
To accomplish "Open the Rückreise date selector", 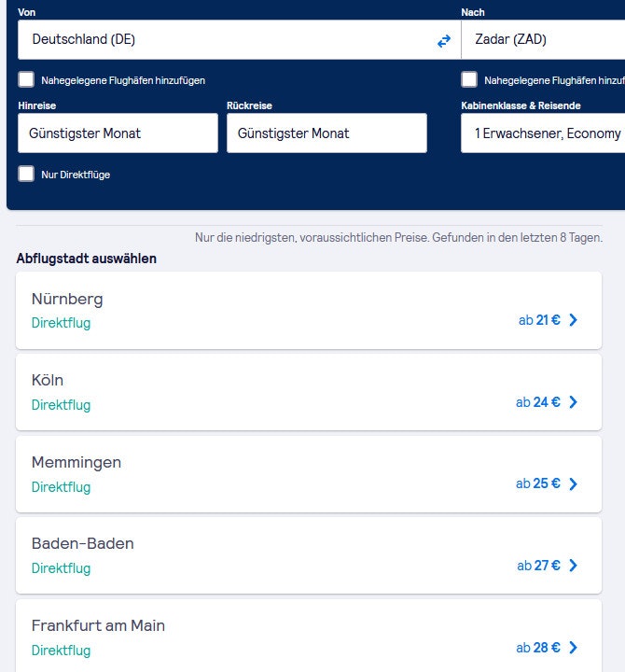I will click(326, 133).
